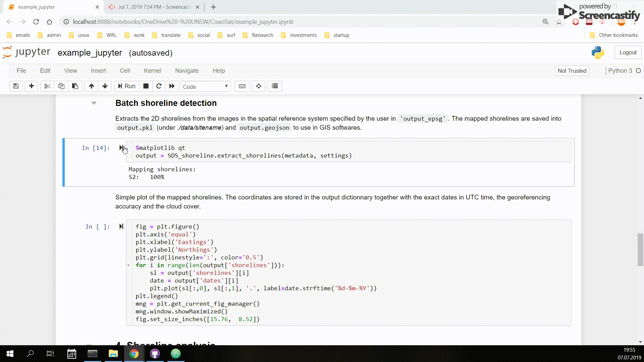
Task: Click the table of contents list icon
Action: 275,86
